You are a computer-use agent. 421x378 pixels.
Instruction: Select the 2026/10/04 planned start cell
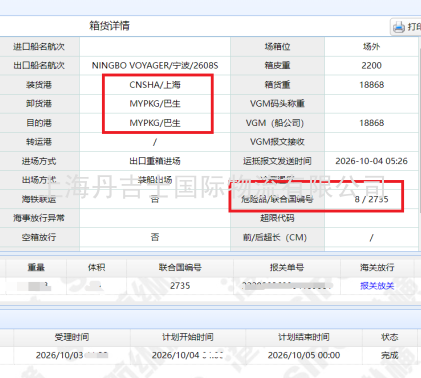[x=188, y=355]
